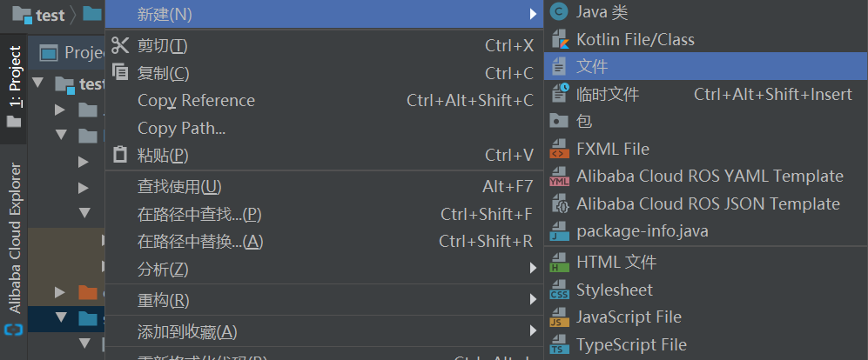Click the HTML 文件 icon
This screenshot has height=360, width=868.
point(560,262)
